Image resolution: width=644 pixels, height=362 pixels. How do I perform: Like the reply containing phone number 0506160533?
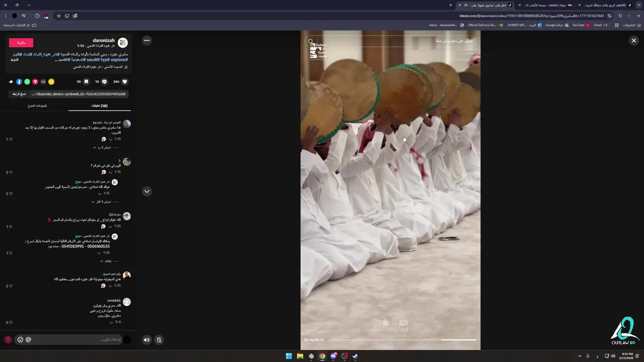click(x=11, y=253)
